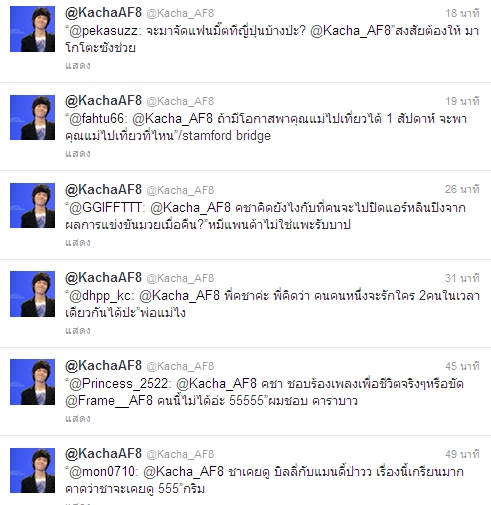Viewport: 491px width, 505px height.
Task: Visit the @pekasuzz mention profile
Action: 103,31
